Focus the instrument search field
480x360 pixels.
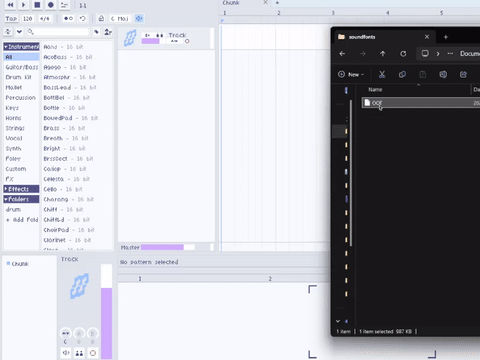[59, 32]
